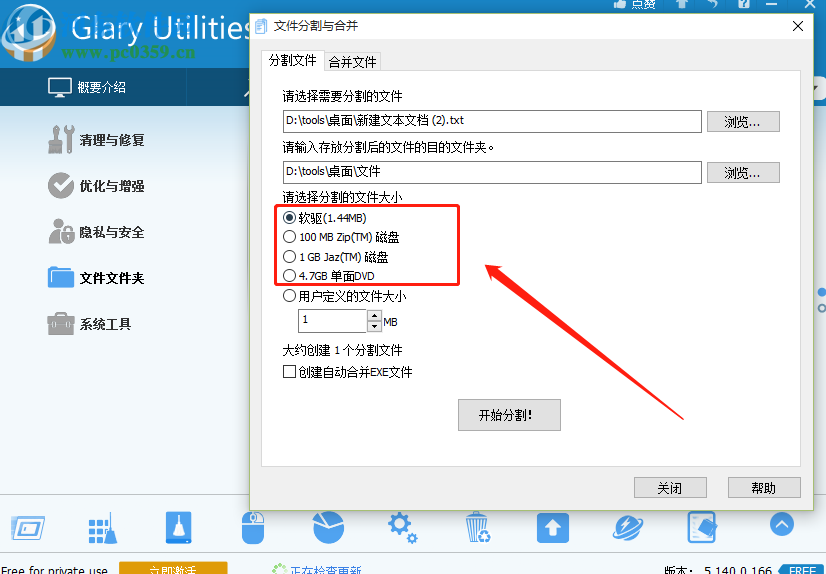
Task: Click the 开始分割! button
Action: [x=509, y=415]
